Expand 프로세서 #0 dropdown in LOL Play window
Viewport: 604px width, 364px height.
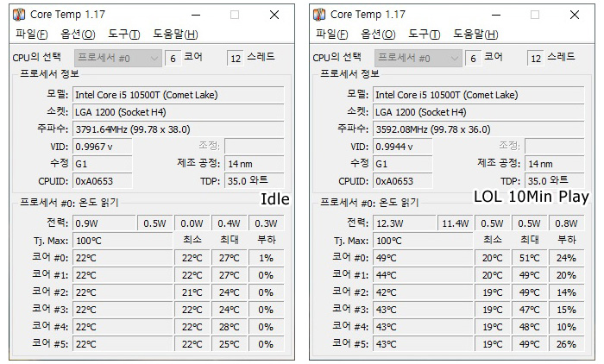pos(455,58)
